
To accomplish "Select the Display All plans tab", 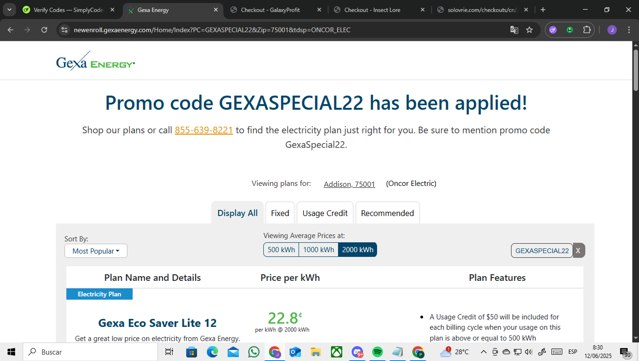I will [x=237, y=213].
